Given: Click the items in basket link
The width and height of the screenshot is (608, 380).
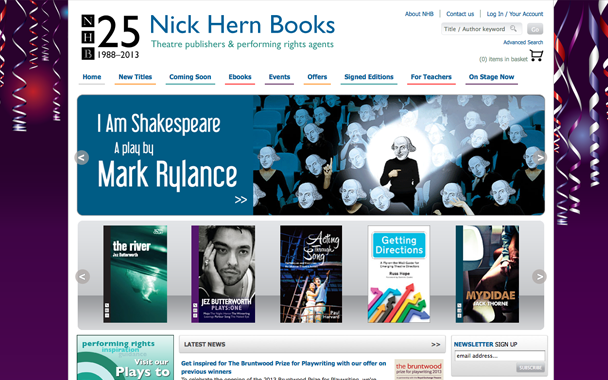Looking at the screenshot, I should coord(503,59).
